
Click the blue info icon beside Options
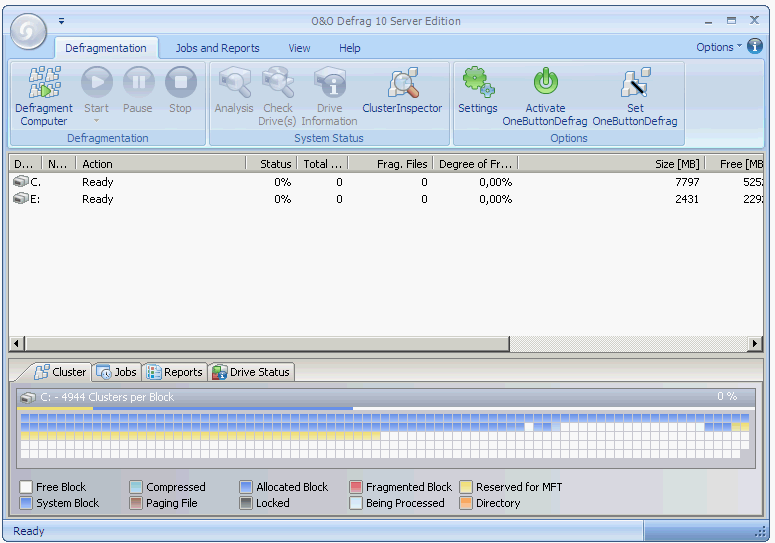tap(755, 46)
